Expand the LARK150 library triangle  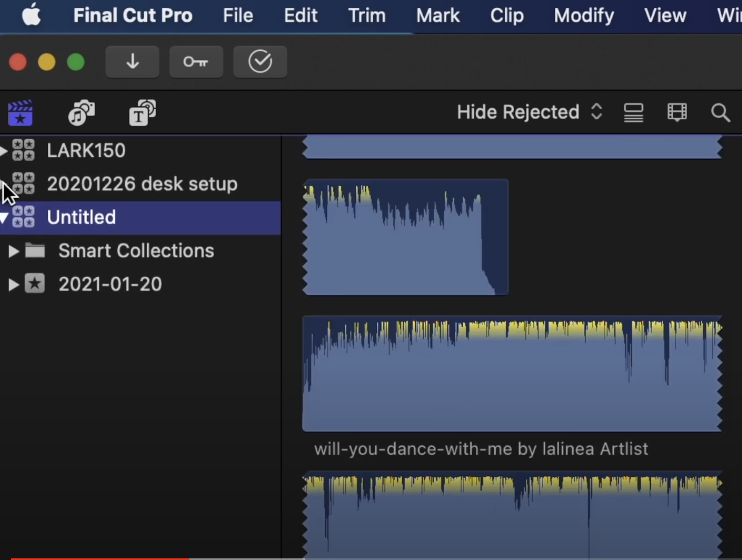point(3,151)
